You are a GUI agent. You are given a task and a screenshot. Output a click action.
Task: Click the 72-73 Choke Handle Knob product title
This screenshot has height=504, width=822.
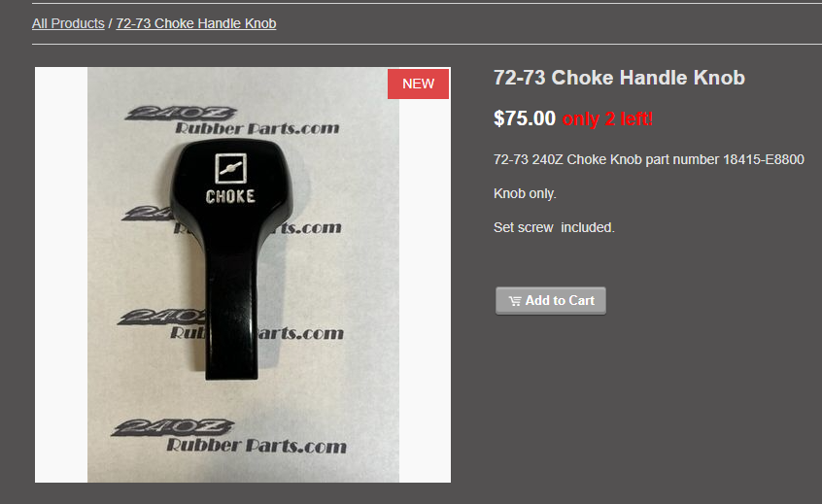click(619, 78)
